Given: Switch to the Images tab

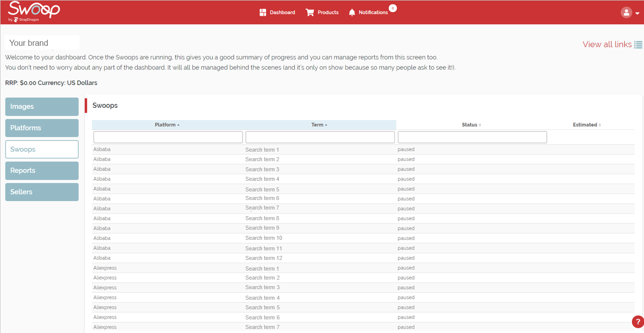Looking at the screenshot, I should click(42, 107).
